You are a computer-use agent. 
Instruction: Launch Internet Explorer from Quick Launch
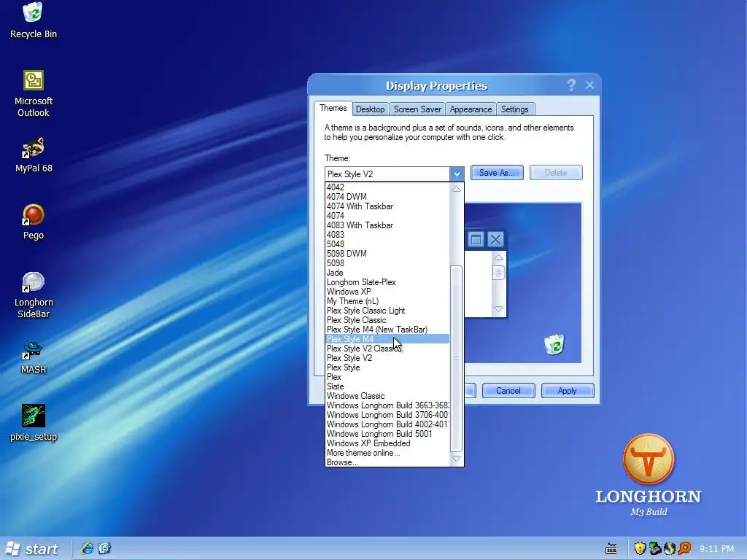[x=88, y=548]
